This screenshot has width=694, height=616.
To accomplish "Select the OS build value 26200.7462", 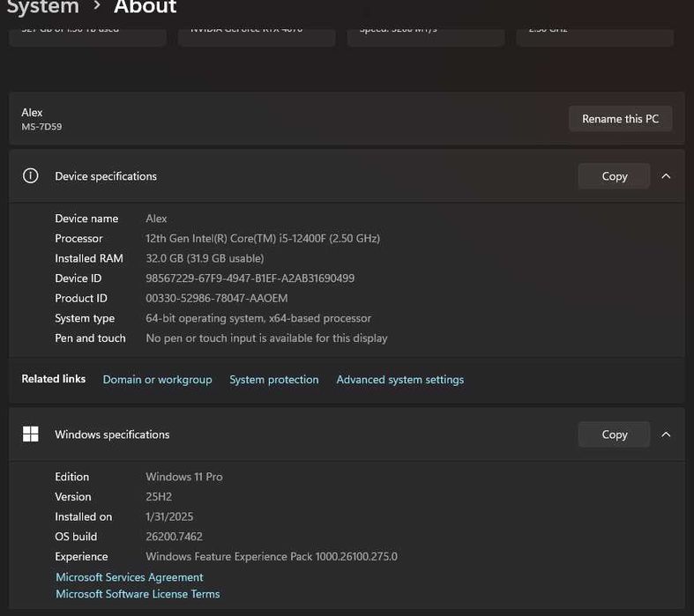I will [x=174, y=537].
